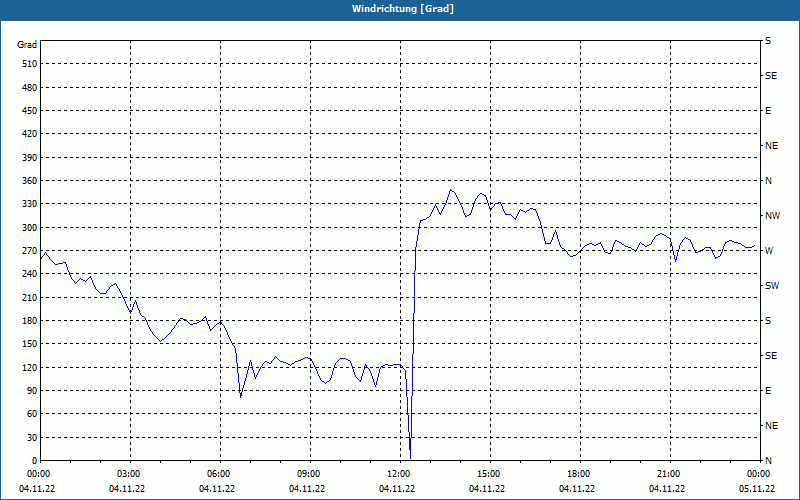Pick the 450 y-axis value
800x500 pixels.
coord(30,111)
